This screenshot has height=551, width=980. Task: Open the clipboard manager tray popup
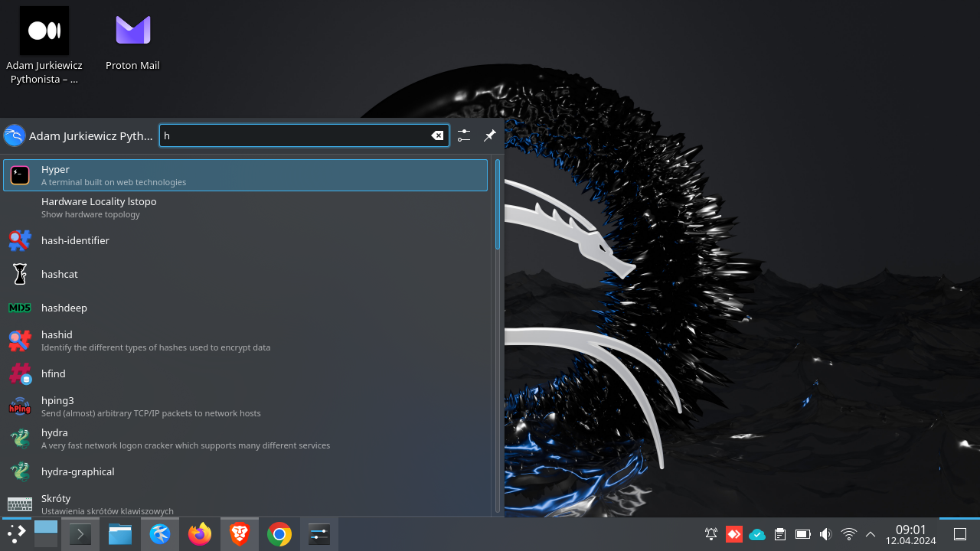(779, 533)
